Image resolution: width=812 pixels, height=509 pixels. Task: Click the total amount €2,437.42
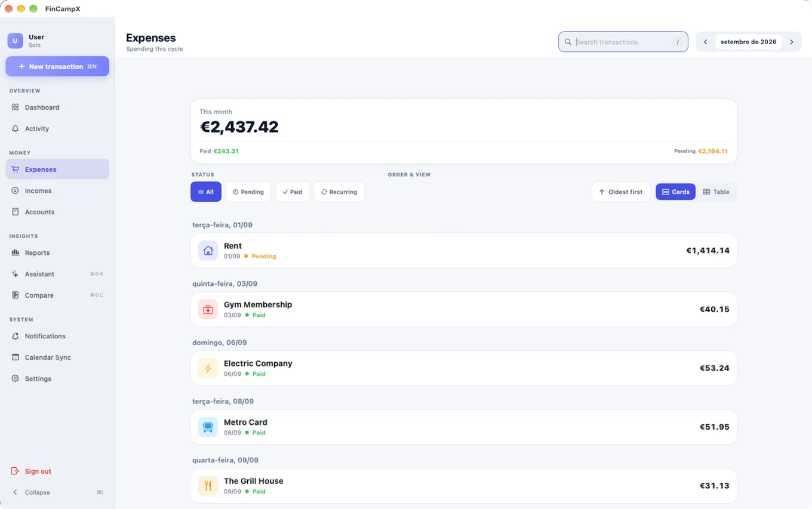(239, 127)
